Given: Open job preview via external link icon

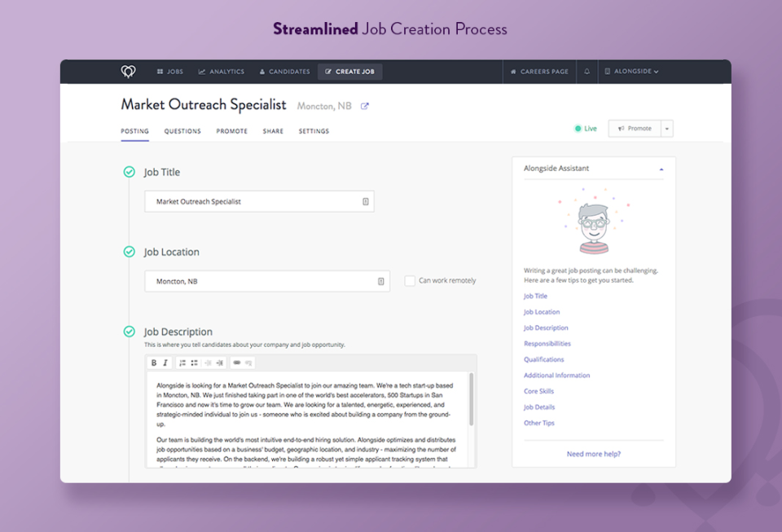Looking at the screenshot, I should point(364,105).
